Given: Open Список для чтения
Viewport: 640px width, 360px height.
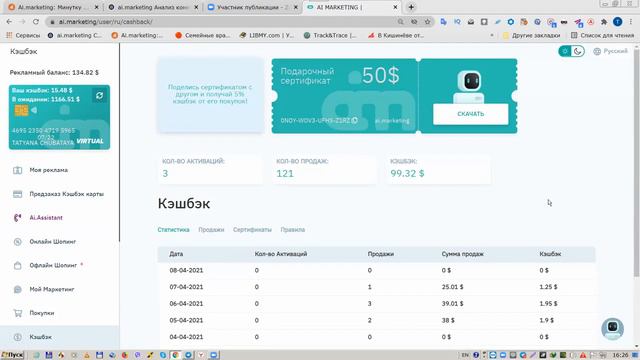Looking at the screenshot, I should point(602,36).
